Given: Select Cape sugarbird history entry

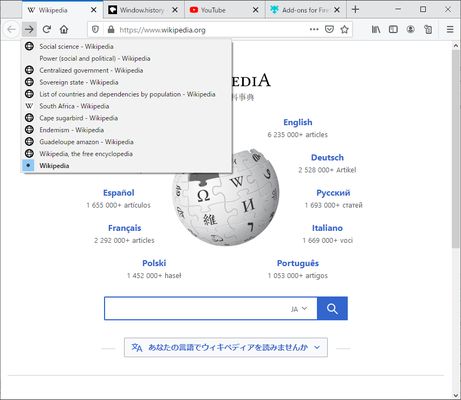Looking at the screenshot, I should tap(127, 118).
